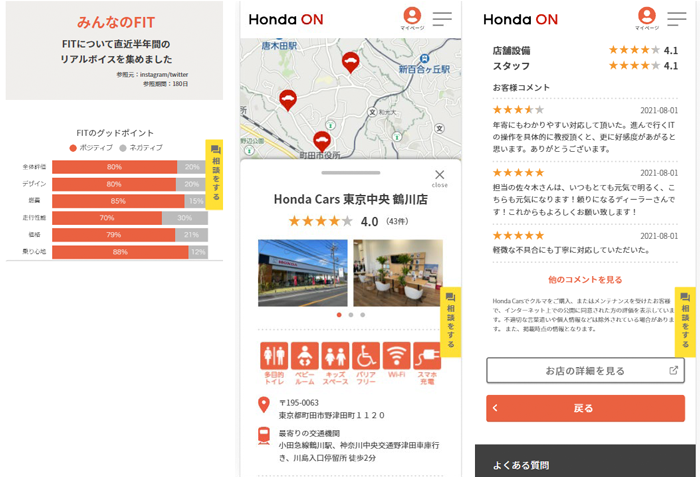Go to third carousel dot
The width and height of the screenshot is (700, 477).
tap(362, 315)
